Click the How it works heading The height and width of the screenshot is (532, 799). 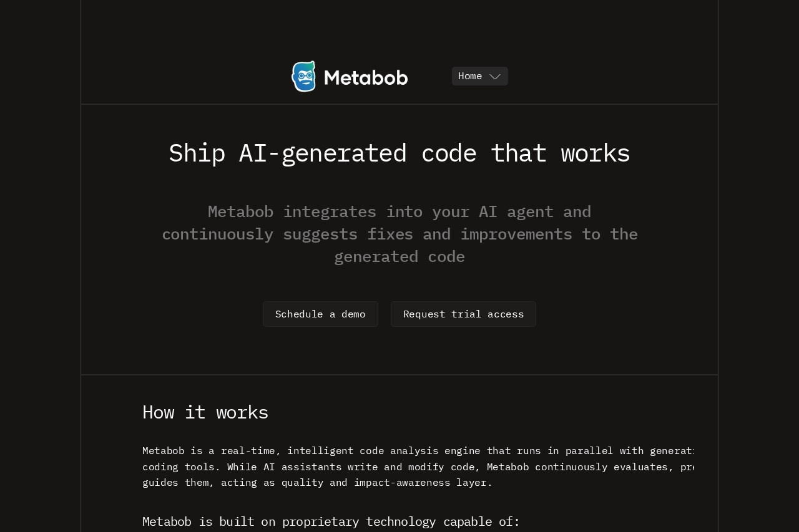click(205, 412)
